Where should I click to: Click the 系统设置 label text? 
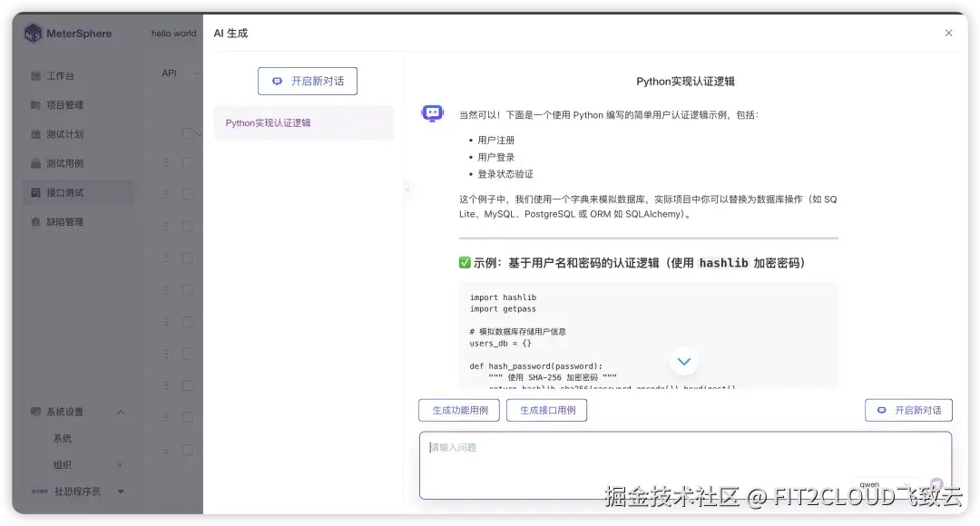(65, 412)
